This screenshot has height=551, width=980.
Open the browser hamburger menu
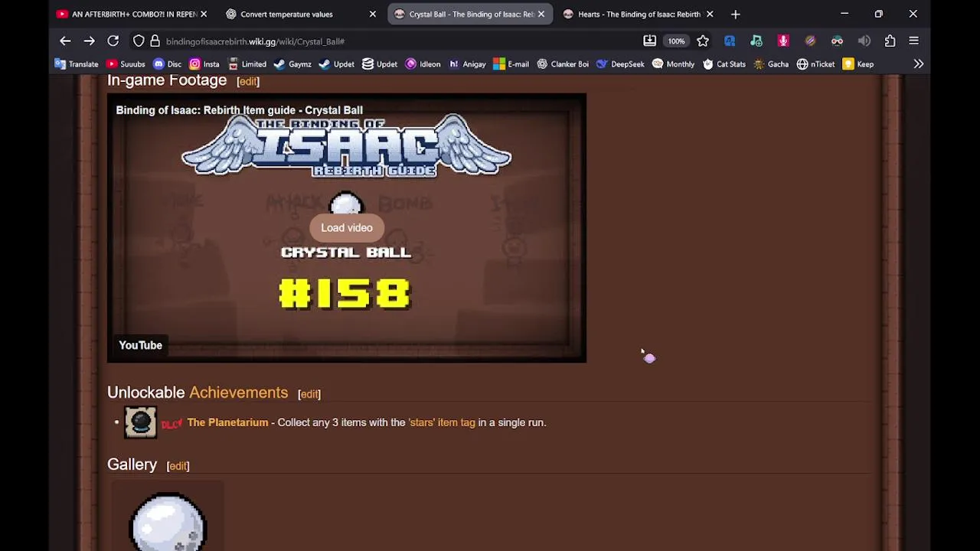click(x=913, y=41)
